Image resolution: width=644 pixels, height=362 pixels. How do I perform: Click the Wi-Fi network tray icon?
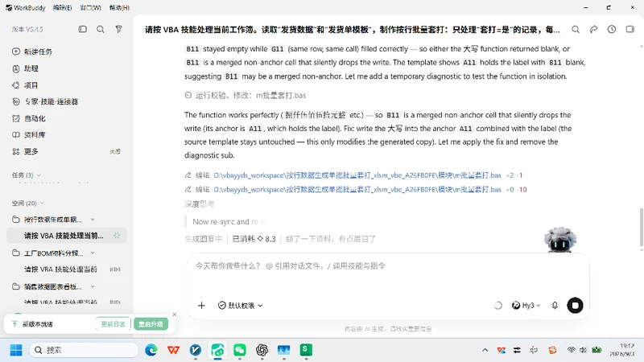(572, 350)
